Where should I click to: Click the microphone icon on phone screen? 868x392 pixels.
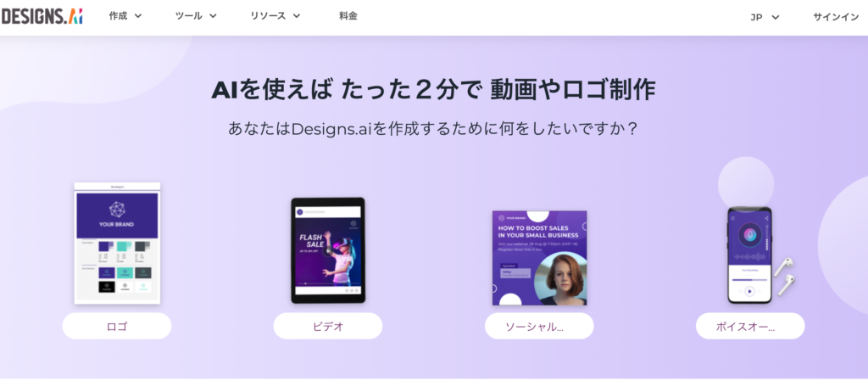coord(749,234)
